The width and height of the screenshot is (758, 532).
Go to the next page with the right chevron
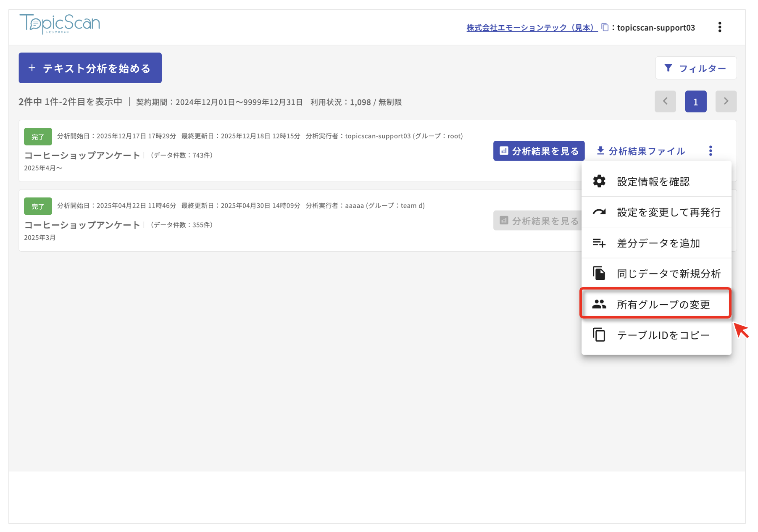726,101
